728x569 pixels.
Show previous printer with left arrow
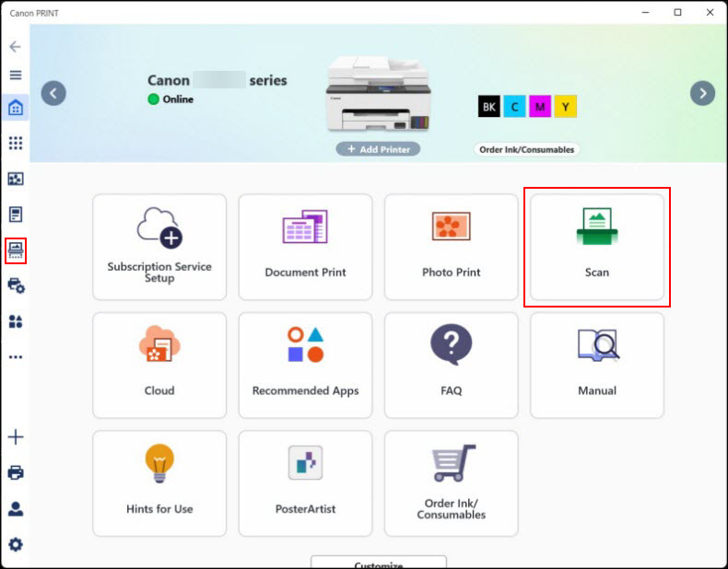53,93
